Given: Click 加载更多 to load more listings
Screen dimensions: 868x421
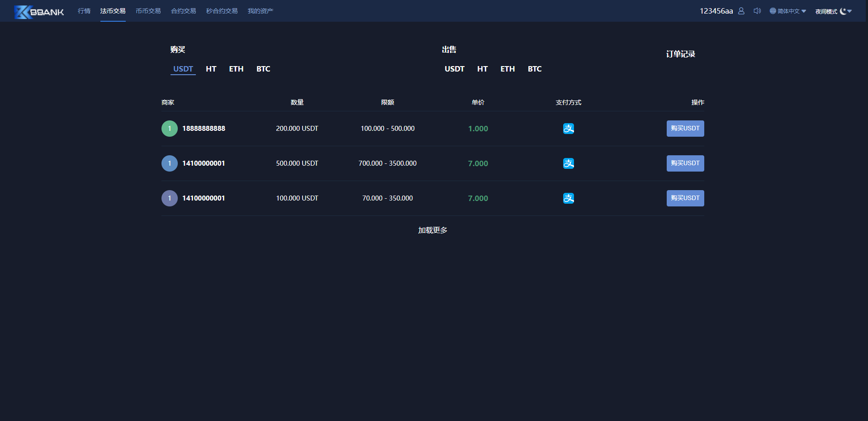Looking at the screenshot, I should [x=433, y=230].
